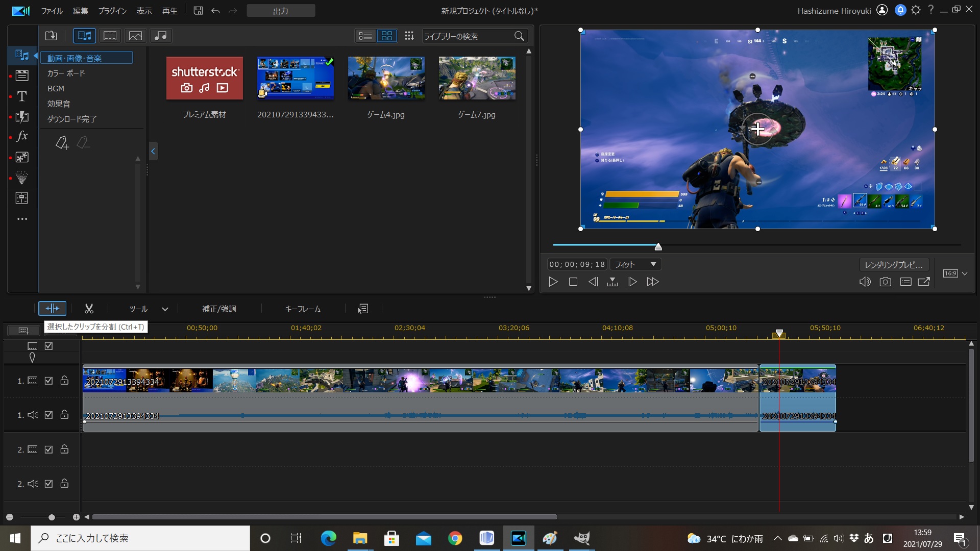
Task: Select the ゲーム4.jpg thumbnail
Action: click(x=386, y=78)
